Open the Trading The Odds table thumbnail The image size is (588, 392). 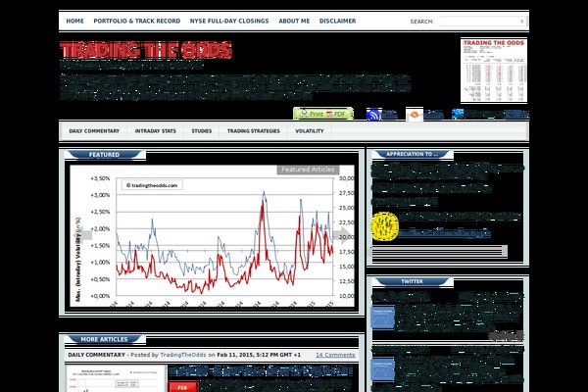coord(494,71)
